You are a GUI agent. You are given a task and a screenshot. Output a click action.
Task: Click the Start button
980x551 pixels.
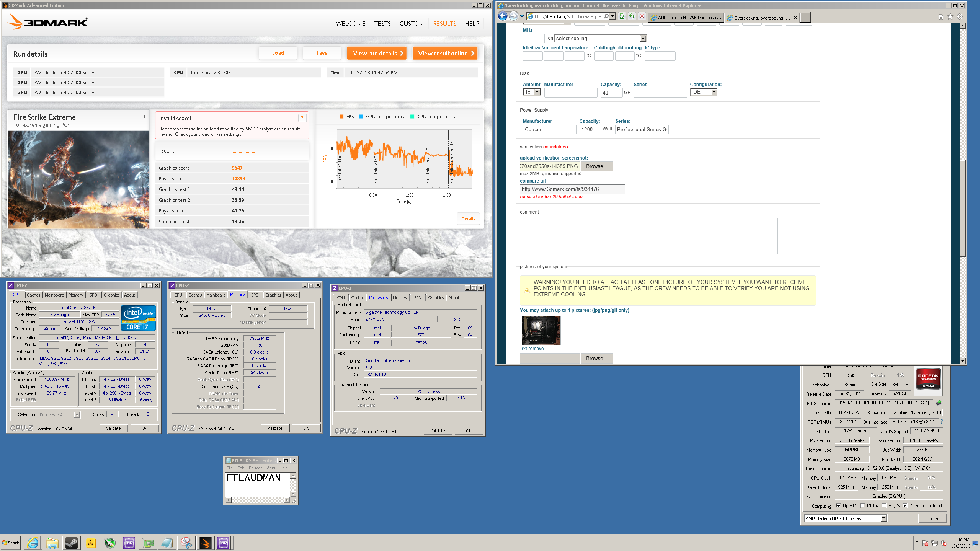[11, 543]
